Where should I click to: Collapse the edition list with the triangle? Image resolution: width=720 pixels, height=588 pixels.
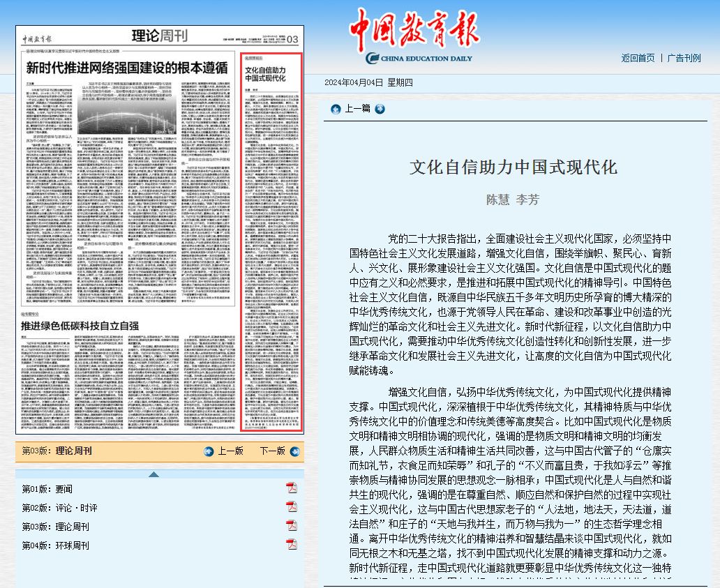(x=153, y=474)
